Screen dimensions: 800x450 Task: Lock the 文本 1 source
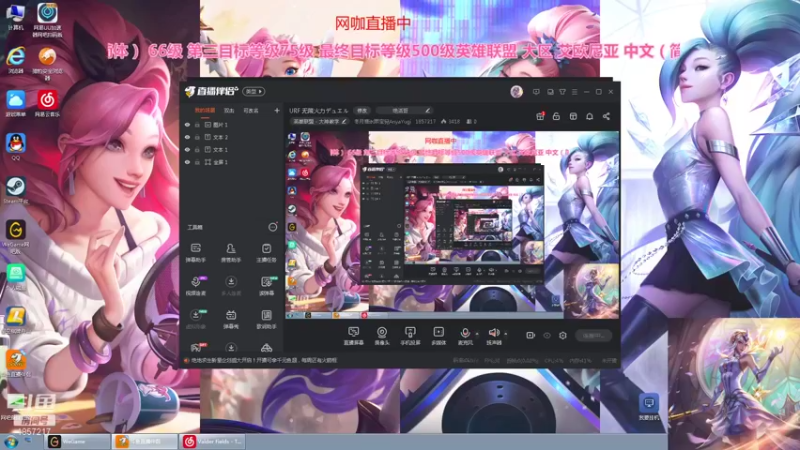(x=197, y=149)
